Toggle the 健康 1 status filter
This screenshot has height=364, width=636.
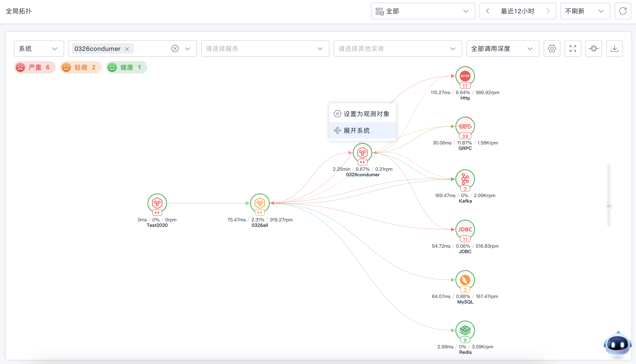click(x=127, y=67)
